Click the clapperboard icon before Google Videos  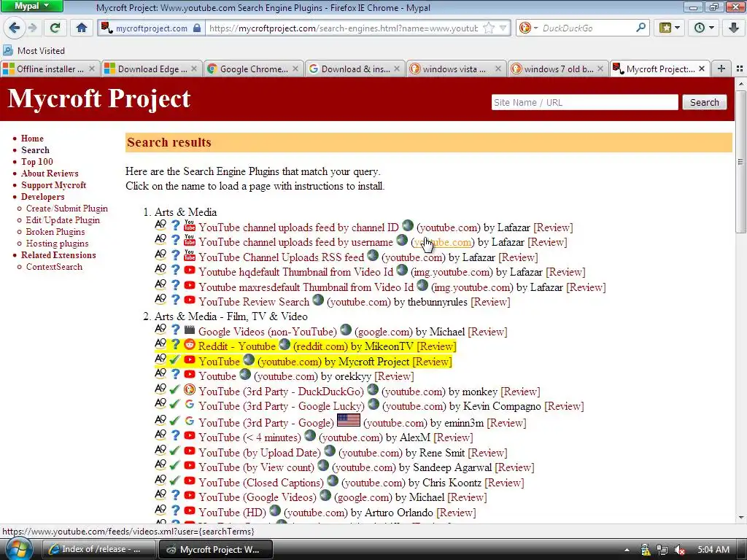coord(190,330)
